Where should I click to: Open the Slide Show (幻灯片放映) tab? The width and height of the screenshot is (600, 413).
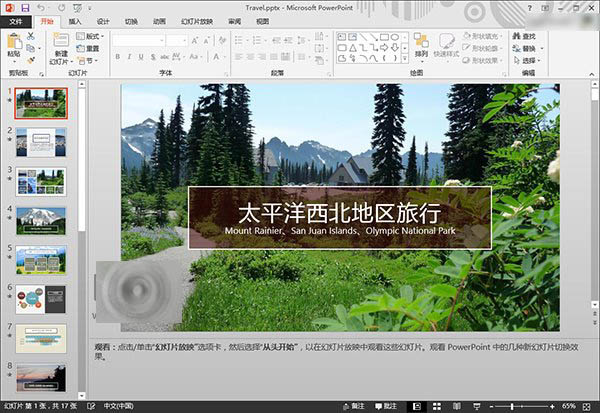(197, 21)
